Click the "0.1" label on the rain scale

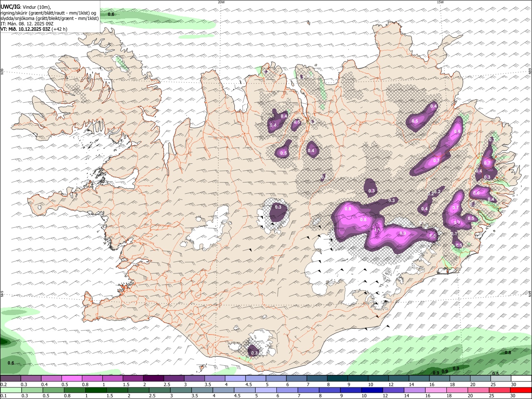coord(3,396)
